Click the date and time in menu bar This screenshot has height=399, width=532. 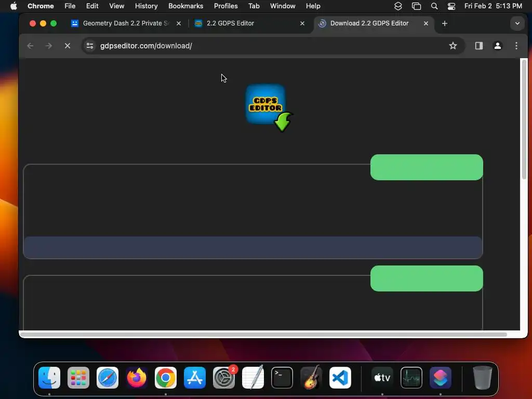tap(493, 6)
